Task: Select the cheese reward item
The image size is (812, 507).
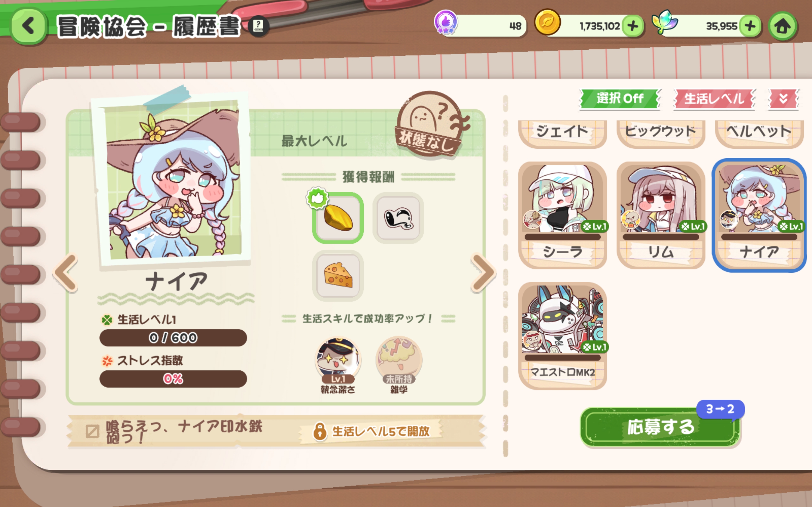Action: (x=338, y=275)
